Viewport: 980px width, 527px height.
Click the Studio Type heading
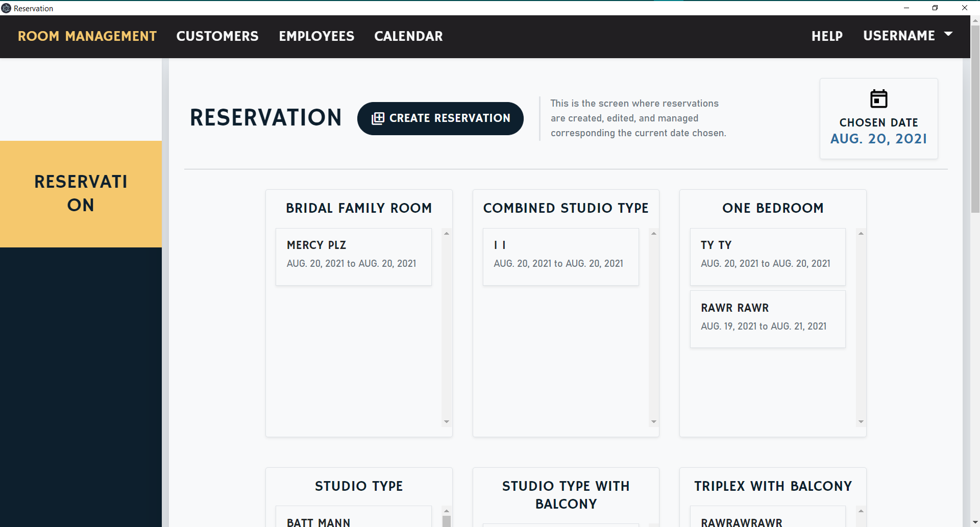tap(359, 486)
